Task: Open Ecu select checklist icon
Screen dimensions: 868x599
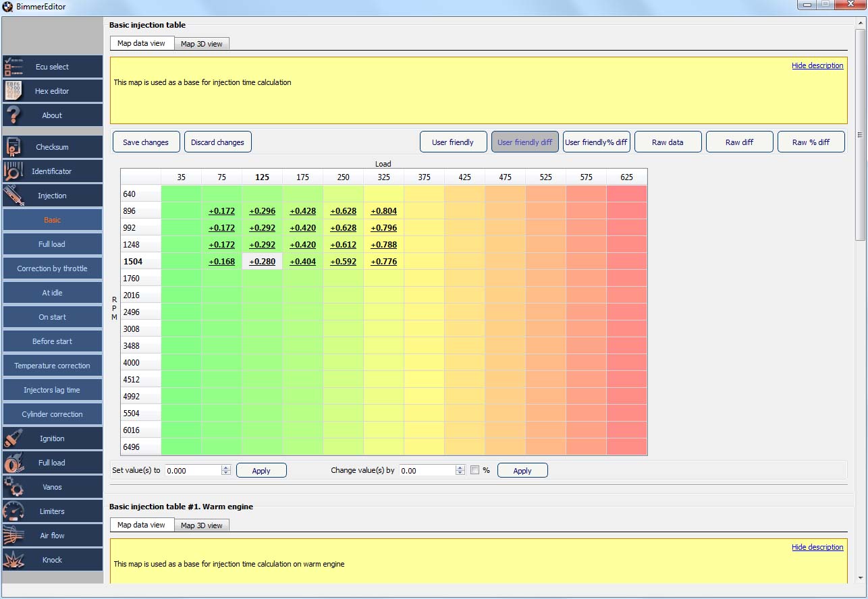Action: click(13, 67)
